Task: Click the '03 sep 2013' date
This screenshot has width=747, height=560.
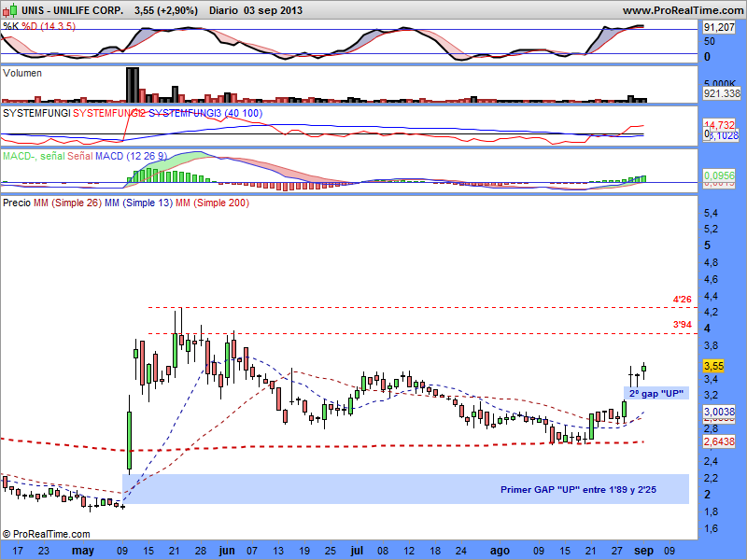Action: (x=273, y=10)
